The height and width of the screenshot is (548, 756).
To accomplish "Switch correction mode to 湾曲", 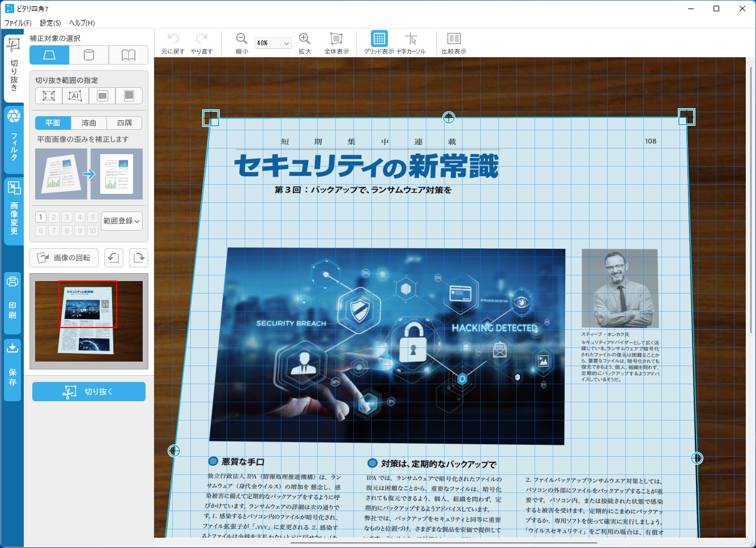I will pos(89,123).
